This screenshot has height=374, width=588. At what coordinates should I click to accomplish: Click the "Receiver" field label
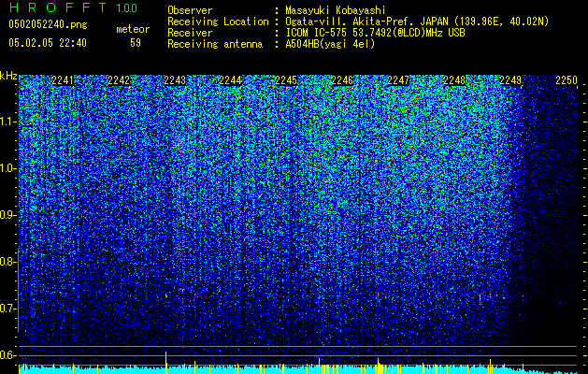click(x=190, y=33)
